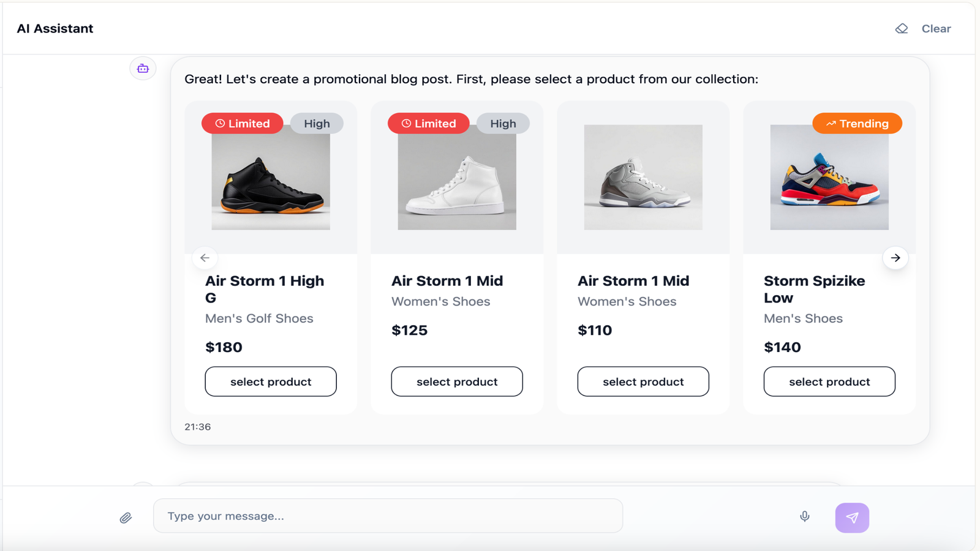
Task: Click the trending arrow icon on Storm Spizike
Action: [831, 123]
